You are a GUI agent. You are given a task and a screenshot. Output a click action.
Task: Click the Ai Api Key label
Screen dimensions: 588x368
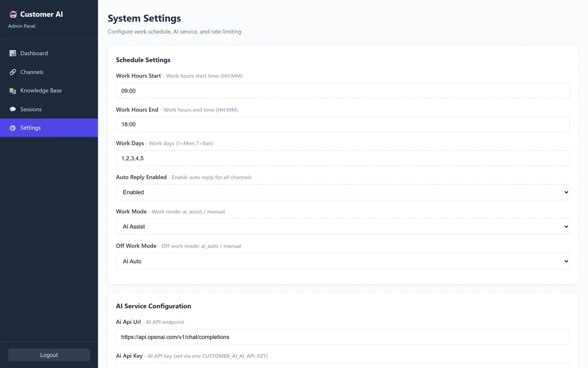[x=130, y=356]
